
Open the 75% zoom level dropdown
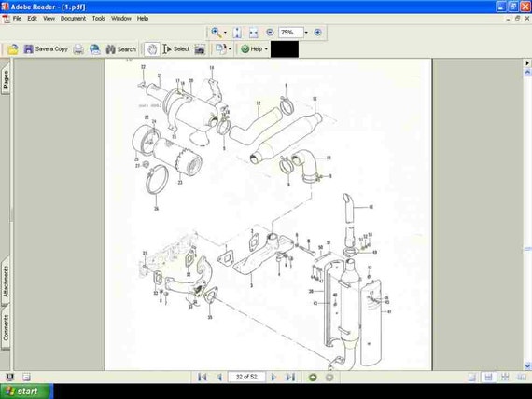pos(306,33)
